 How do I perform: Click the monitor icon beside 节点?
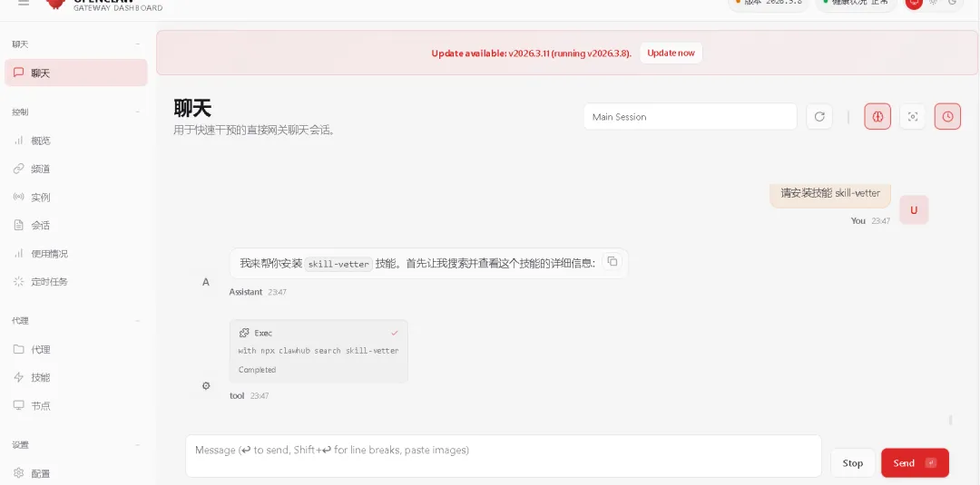(x=19, y=406)
